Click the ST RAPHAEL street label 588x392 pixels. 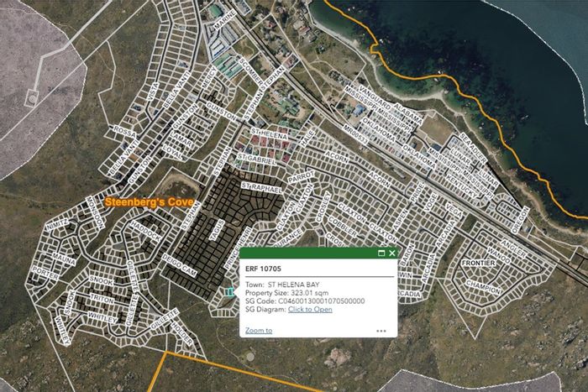261,188
